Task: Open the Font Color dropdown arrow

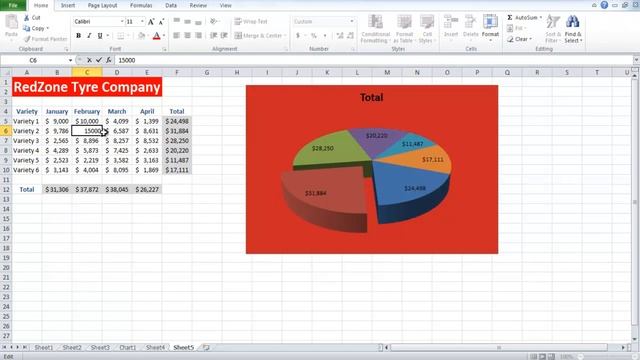Action: pos(164,36)
